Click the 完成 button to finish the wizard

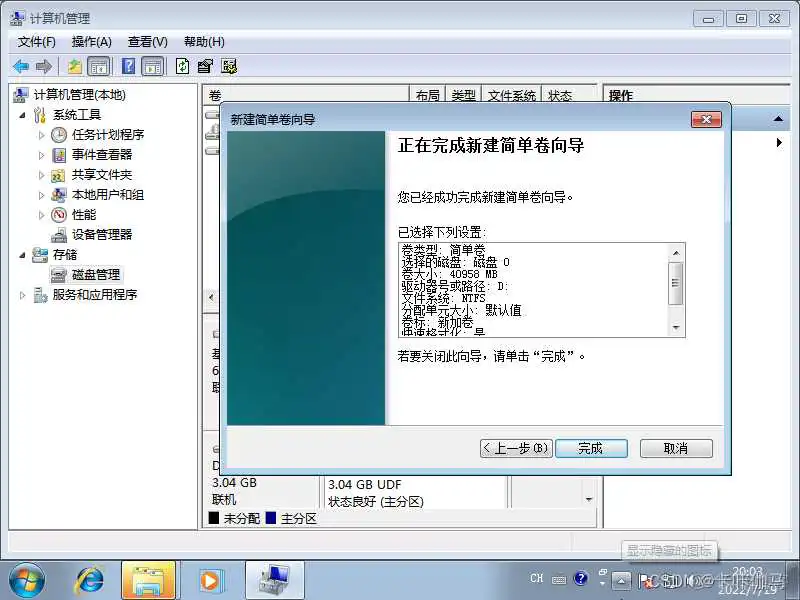click(x=591, y=448)
